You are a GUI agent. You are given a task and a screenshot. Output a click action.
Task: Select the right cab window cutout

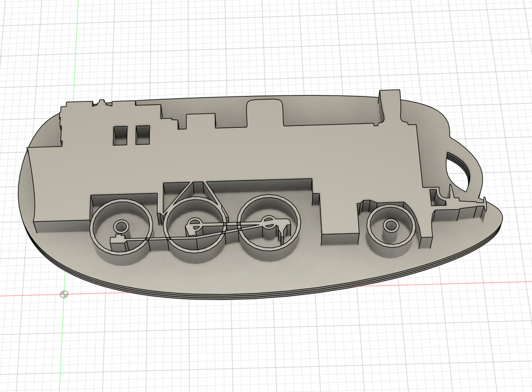click(143, 134)
